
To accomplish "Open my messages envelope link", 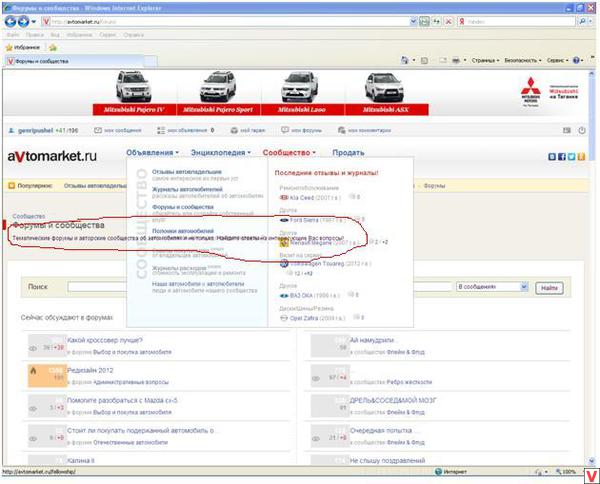I will (118, 130).
